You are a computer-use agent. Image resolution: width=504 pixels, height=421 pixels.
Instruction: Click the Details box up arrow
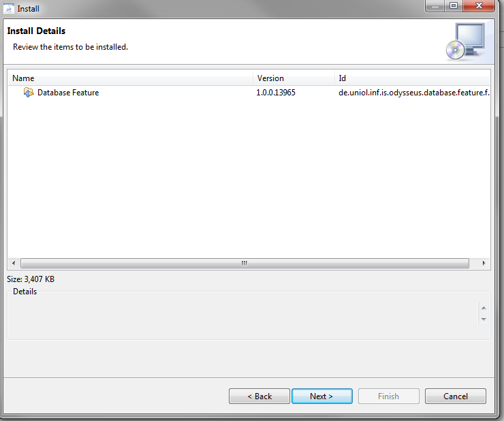tap(484, 308)
